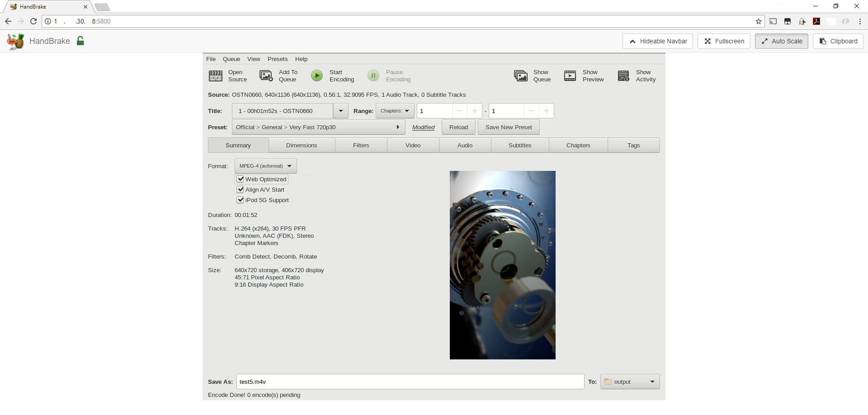This screenshot has width=868, height=415.
Task: Open the Help menu
Action: [301, 59]
